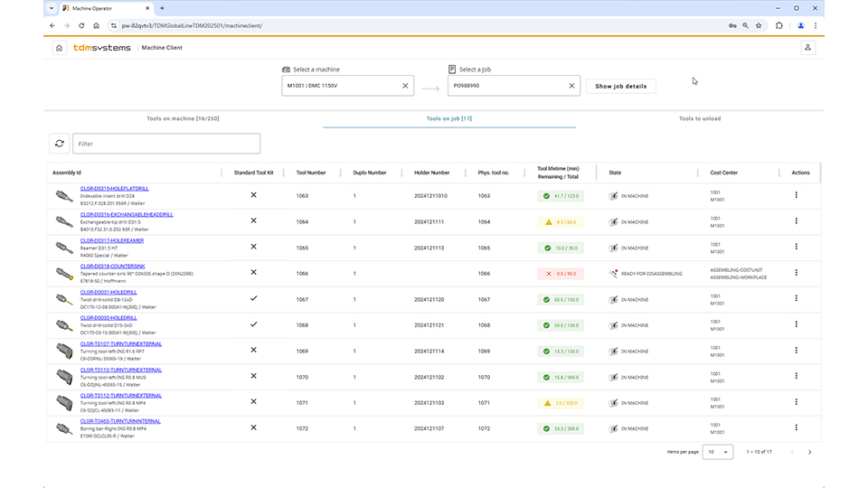Open actions menu for CLGR-T0110-TURNTURNEXTERNAL row
868x488 pixels.
point(796,376)
